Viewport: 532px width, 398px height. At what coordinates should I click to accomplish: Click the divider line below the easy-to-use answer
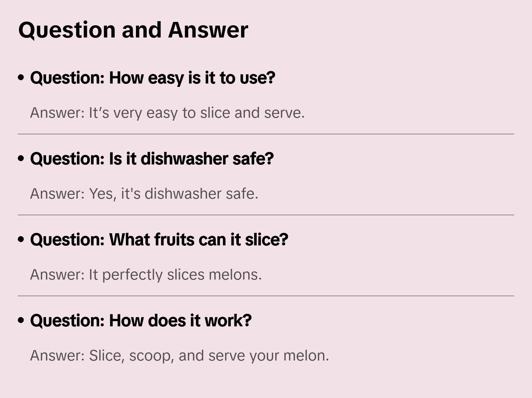click(266, 134)
